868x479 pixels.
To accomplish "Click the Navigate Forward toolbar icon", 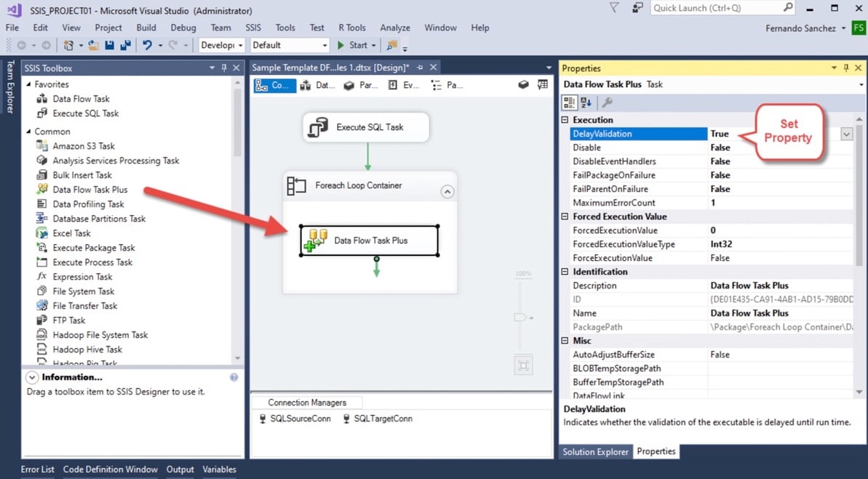I will pos(46,45).
